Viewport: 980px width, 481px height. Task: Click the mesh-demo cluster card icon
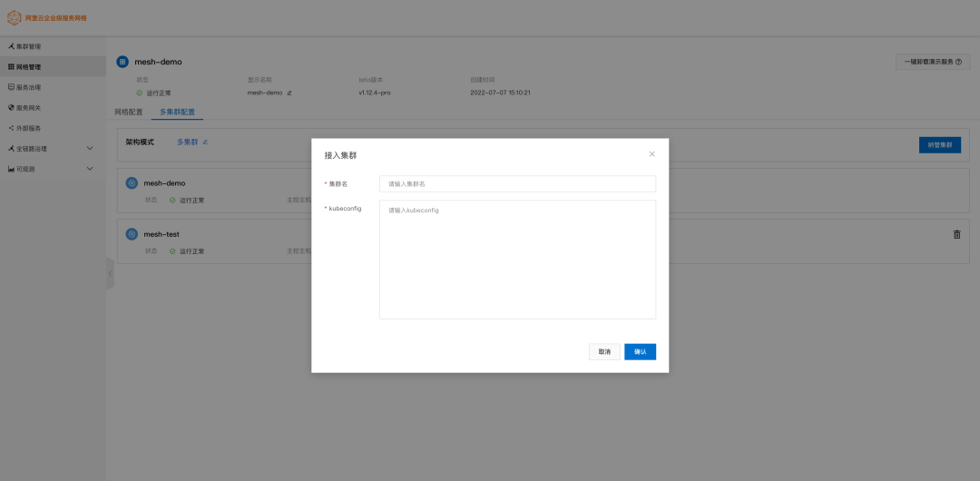tap(132, 183)
